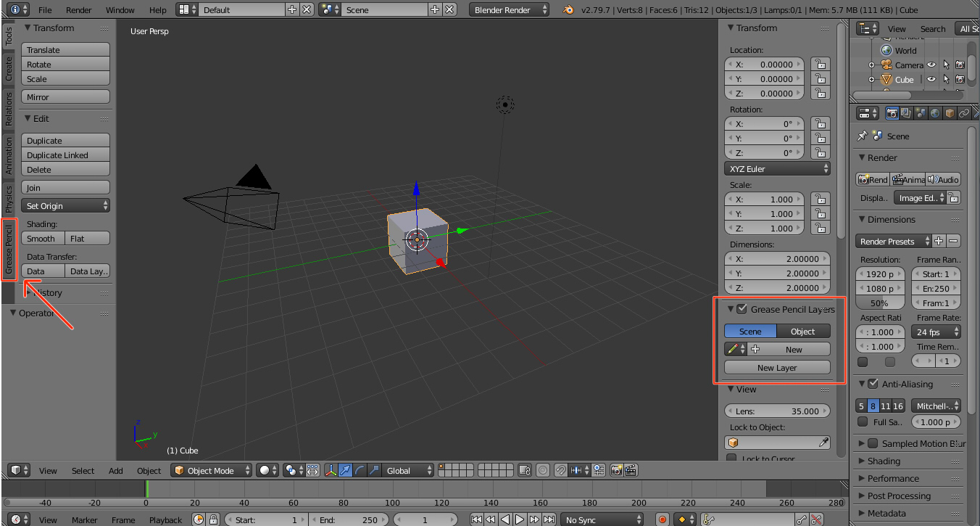
Task: Click the Render camera properties tab icon
Action: point(892,113)
